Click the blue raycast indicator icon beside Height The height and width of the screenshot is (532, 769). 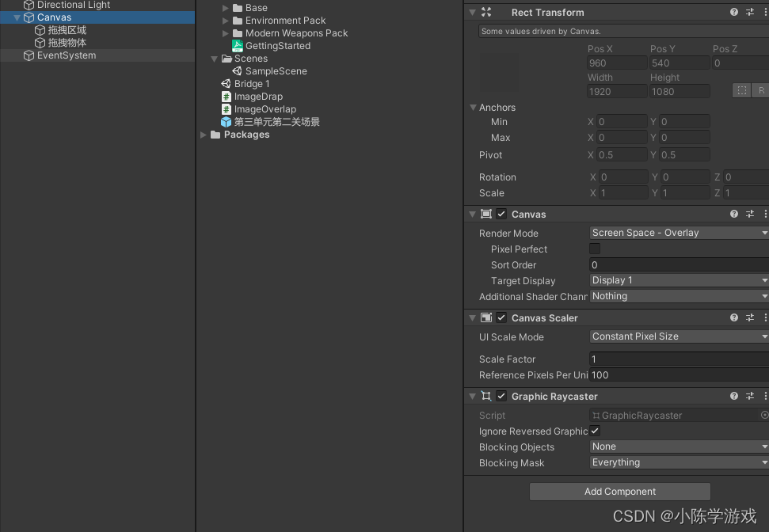point(741,91)
